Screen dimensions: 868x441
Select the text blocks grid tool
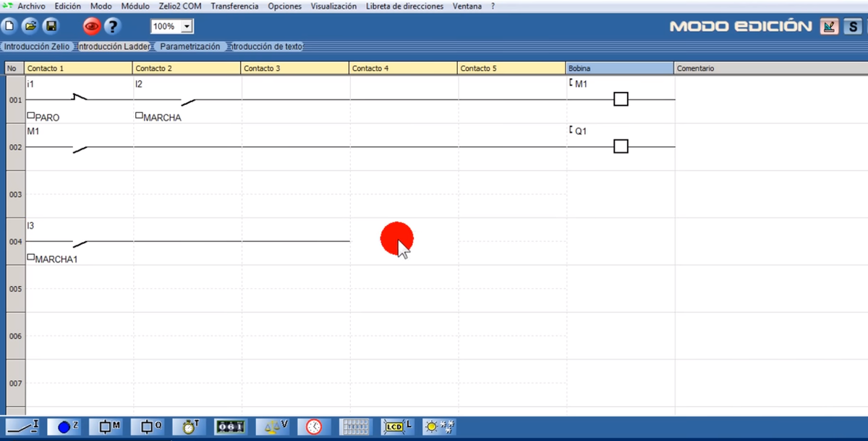[354, 427]
